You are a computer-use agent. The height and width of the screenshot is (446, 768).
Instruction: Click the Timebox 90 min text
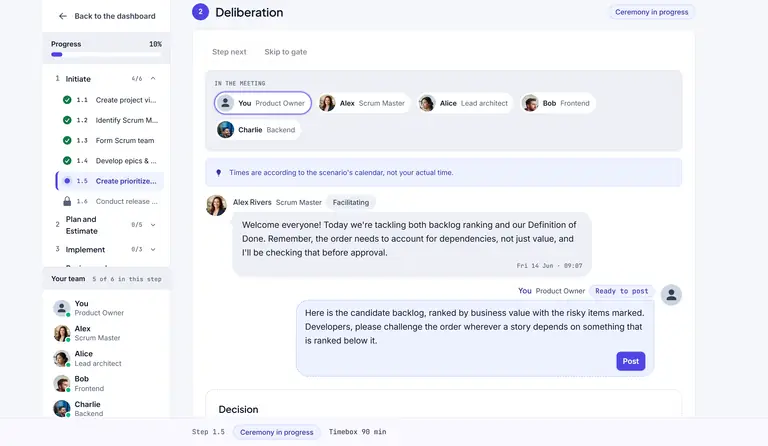(357, 432)
